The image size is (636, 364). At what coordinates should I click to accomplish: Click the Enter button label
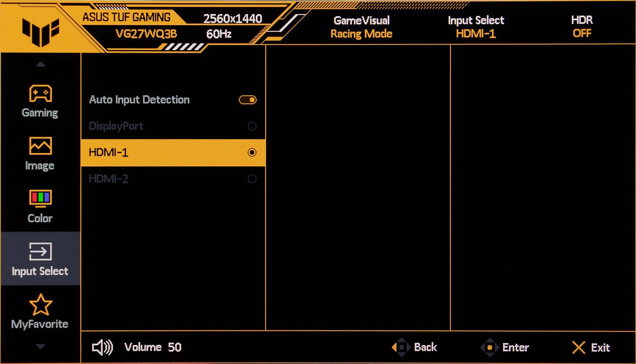point(516,347)
